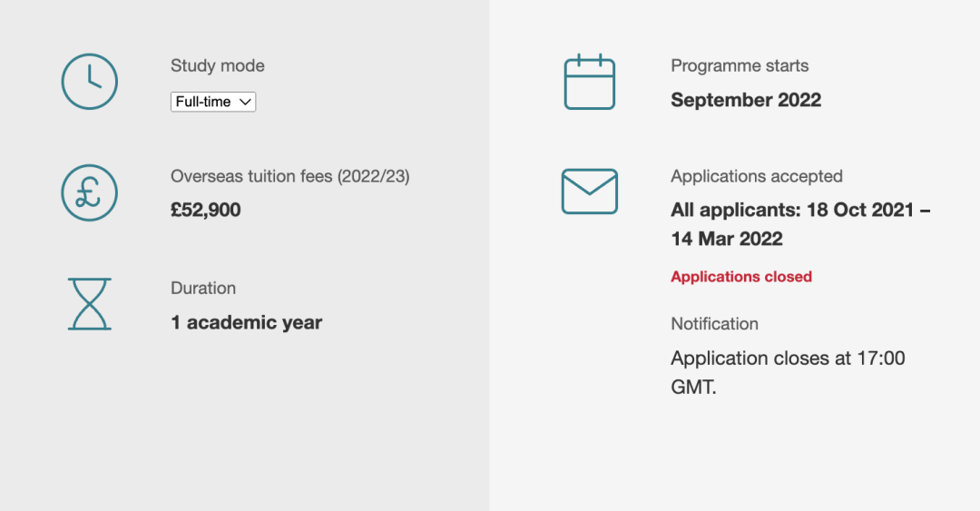Screen dimensions: 980x511
Task: Click the 'Programme starts' label
Action: pyautogui.click(x=740, y=66)
